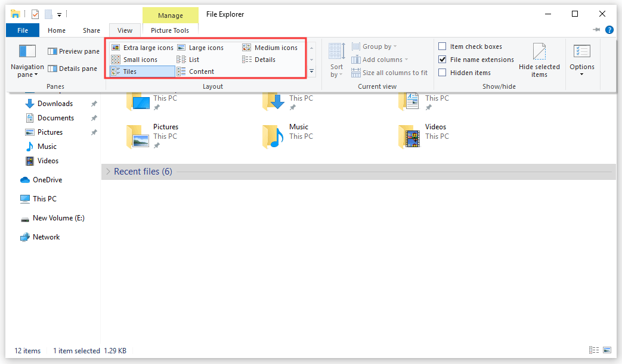622x364 pixels.
Task: Open the Picture Tools tab
Action: pos(170,30)
